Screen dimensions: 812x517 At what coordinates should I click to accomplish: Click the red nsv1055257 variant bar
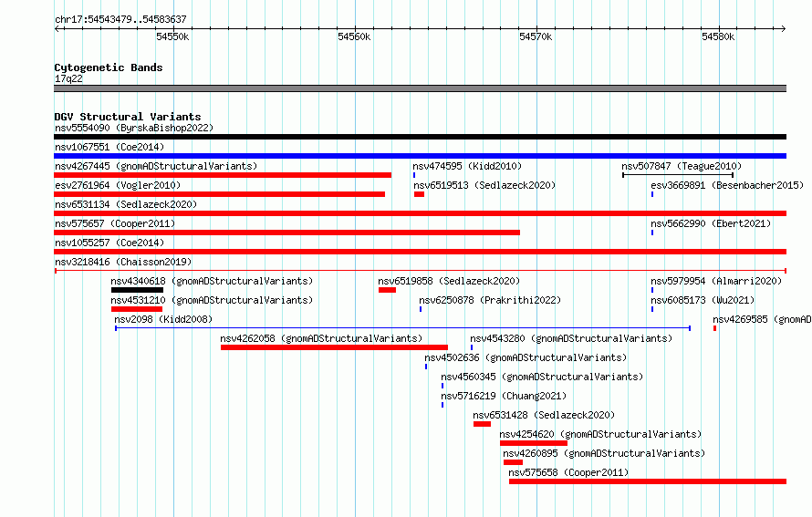pos(420,252)
